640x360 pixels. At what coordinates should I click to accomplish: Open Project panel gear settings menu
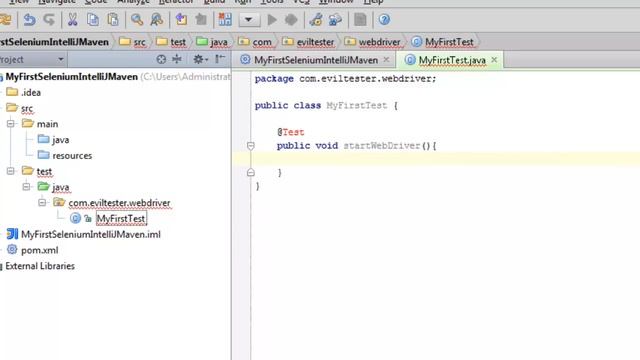pos(200,60)
